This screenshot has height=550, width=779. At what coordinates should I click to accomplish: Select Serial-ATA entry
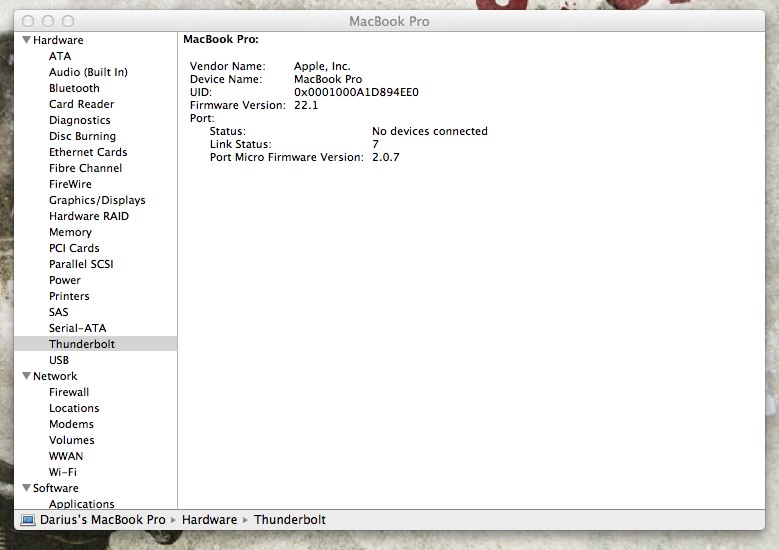pos(78,328)
